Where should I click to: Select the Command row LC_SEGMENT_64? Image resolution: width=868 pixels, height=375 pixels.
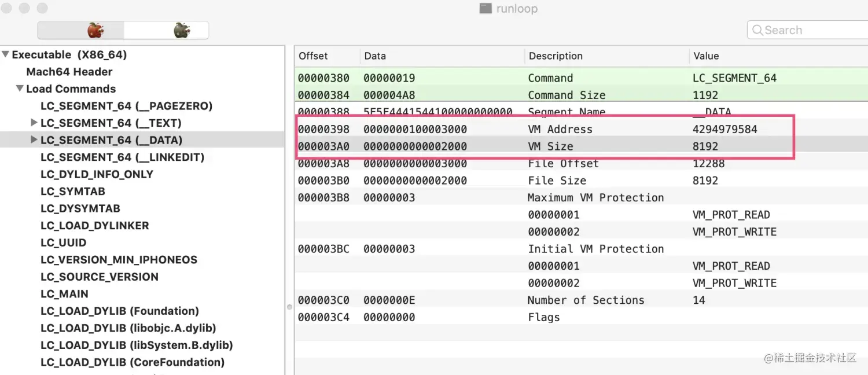(581, 78)
